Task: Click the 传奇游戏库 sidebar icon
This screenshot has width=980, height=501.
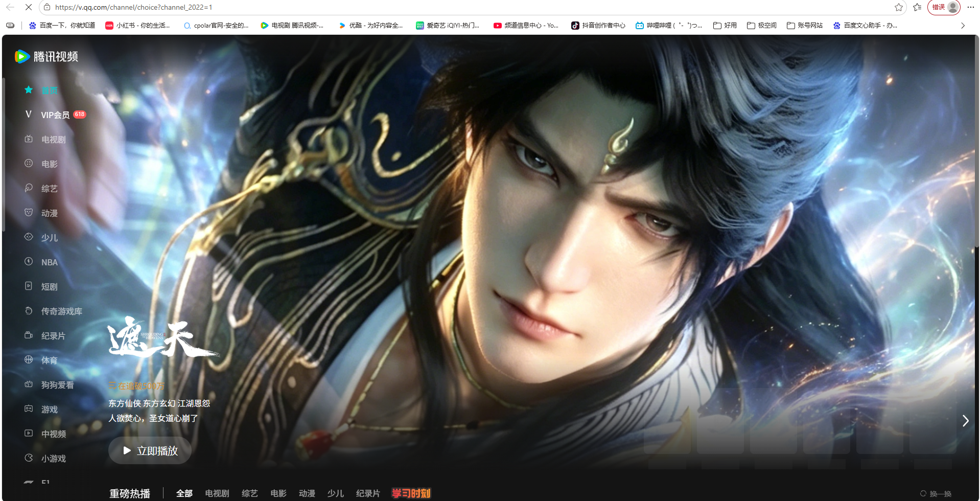Action: (x=29, y=311)
